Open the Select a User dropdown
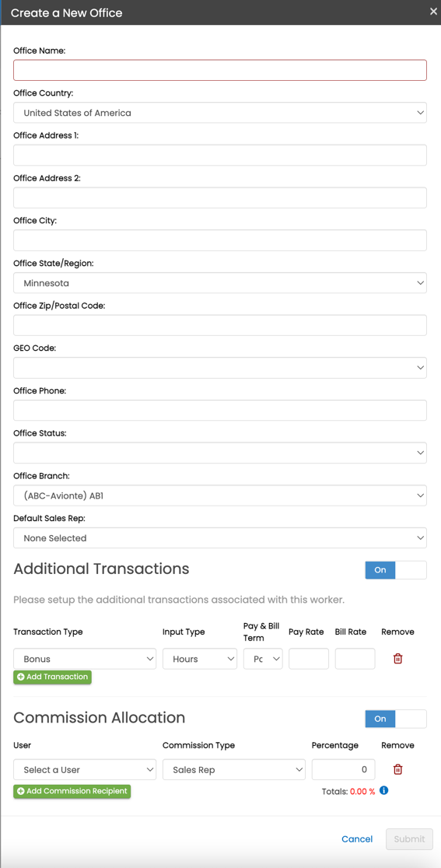441x868 pixels. tap(85, 769)
